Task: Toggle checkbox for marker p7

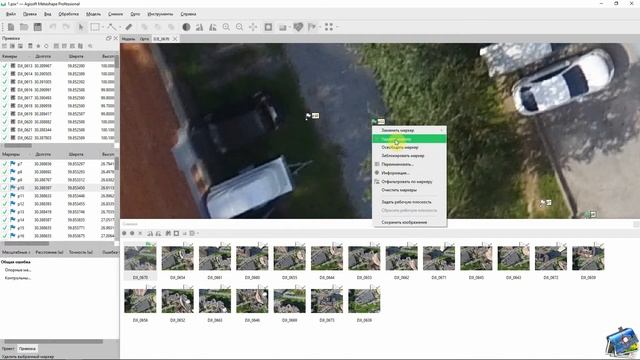Action: pyautogui.click(x=5, y=164)
